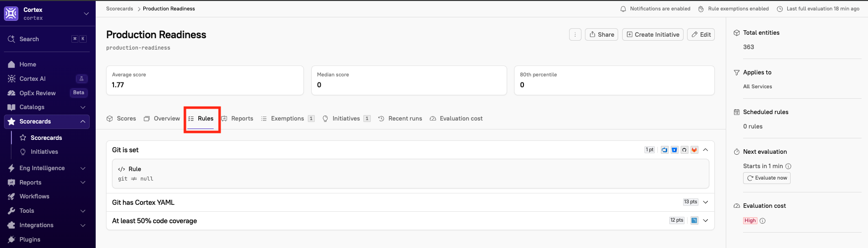Viewport: 868px width, 248px height.
Task: Click info icon next to High cost
Action: (x=762, y=221)
